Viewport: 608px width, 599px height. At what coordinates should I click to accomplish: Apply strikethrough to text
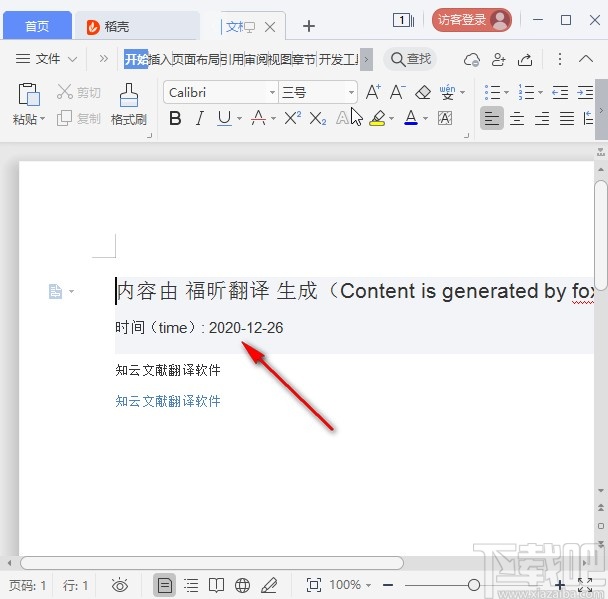coord(259,118)
